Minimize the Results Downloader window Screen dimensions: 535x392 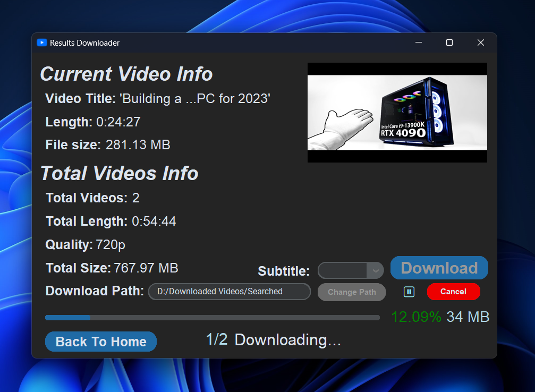(419, 42)
